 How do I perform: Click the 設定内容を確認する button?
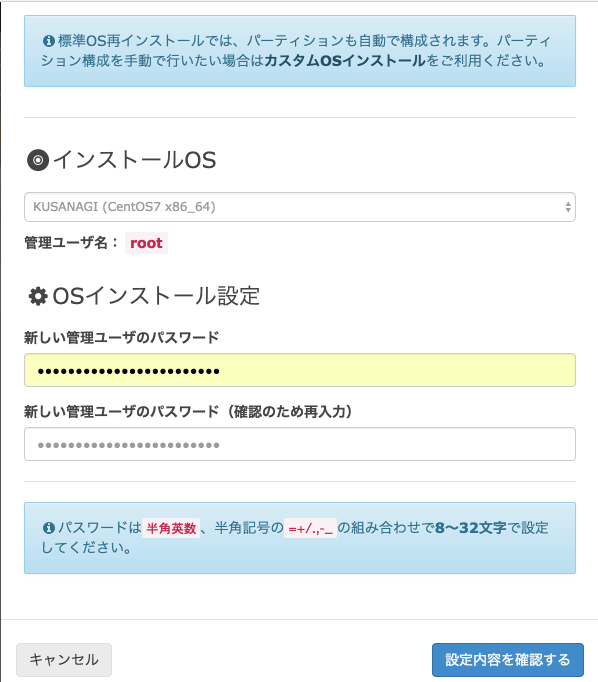[x=508, y=660]
